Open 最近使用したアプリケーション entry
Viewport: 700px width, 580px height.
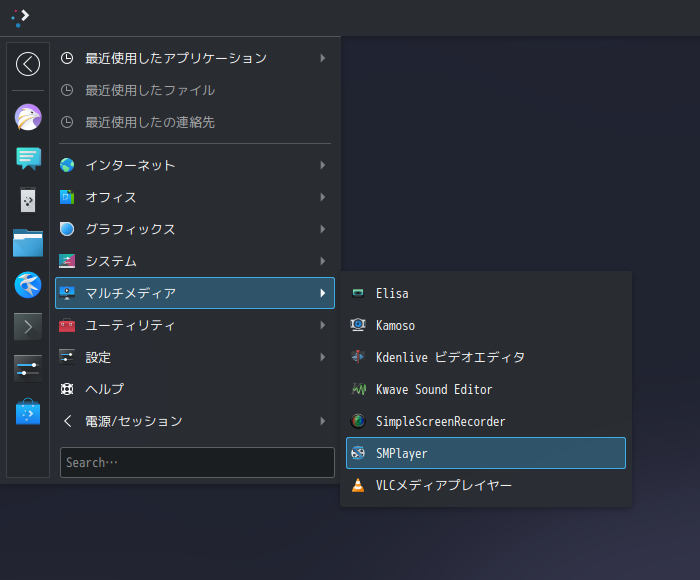(x=195, y=58)
